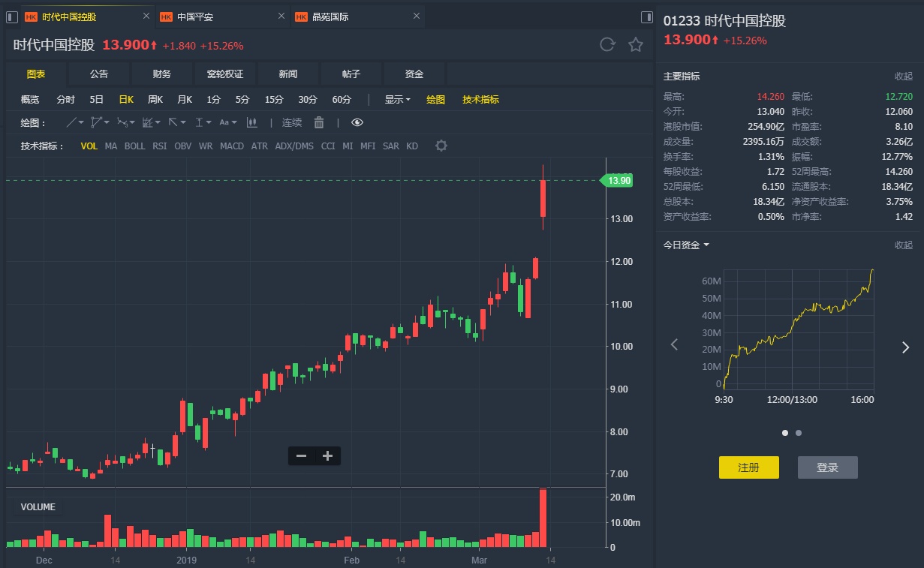Click the yellow 注册 register button
The image size is (924, 568).
point(749,467)
